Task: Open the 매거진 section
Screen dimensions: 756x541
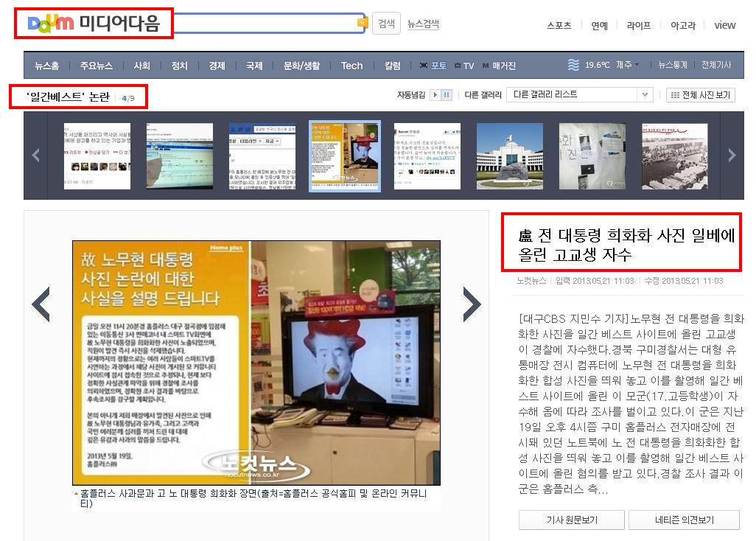Action: tap(499, 66)
